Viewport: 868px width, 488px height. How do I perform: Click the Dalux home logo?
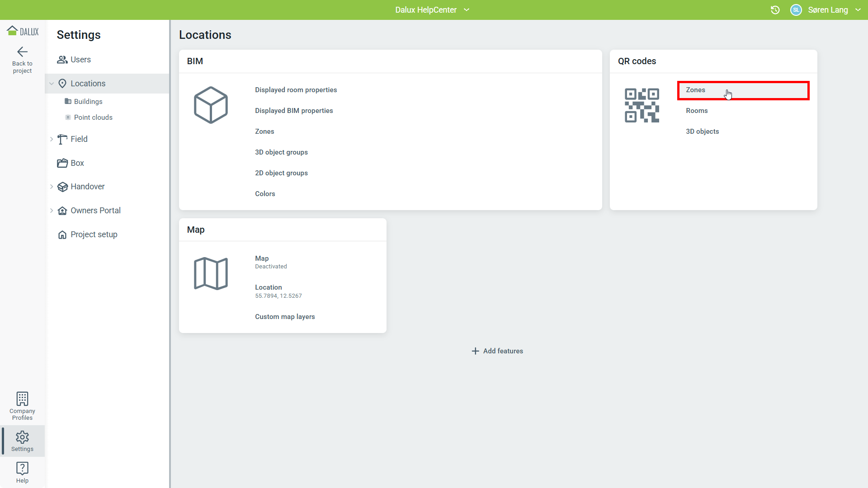pos(22,31)
